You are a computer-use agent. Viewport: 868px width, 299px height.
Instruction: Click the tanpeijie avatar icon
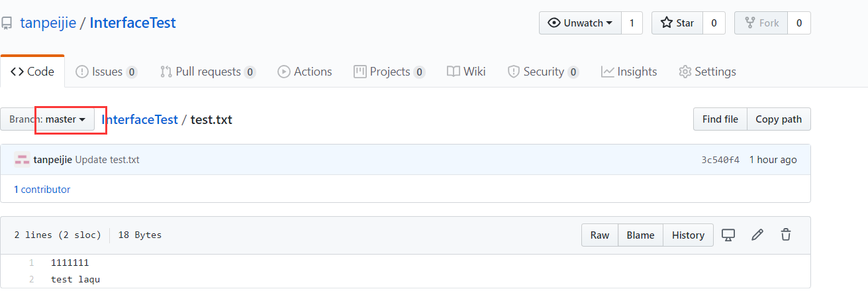pos(22,160)
